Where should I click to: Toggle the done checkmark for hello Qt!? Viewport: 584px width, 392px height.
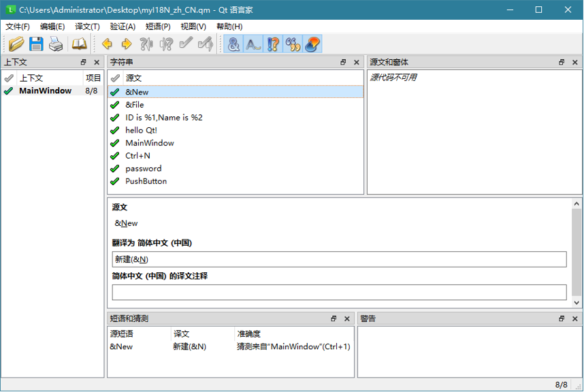pos(115,130)
